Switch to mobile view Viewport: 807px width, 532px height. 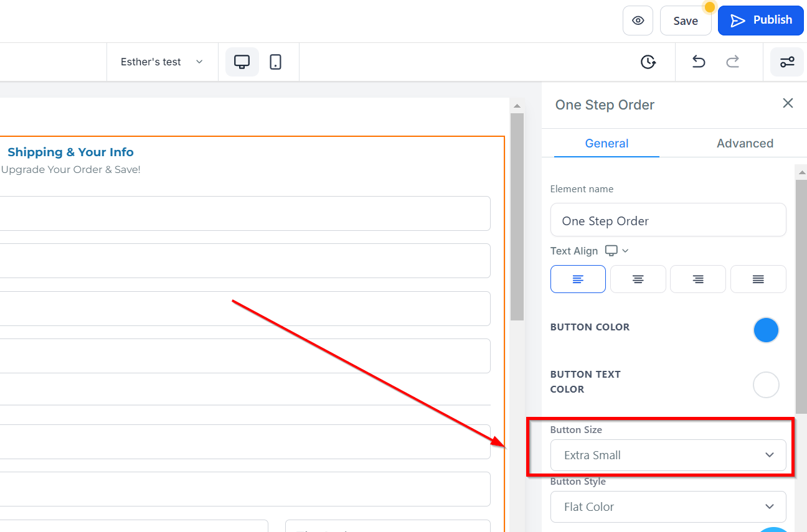[275, 62]
